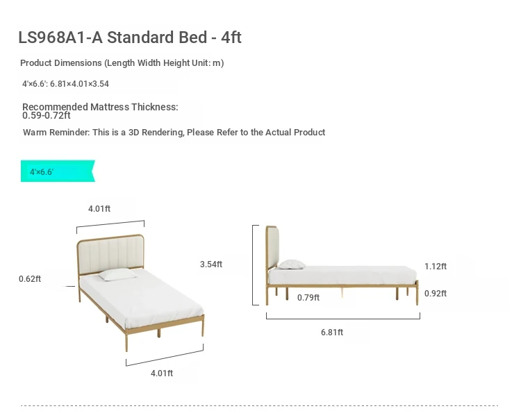Click the 1.12ft dimension label
The width and height of the screenshot is (521, 420).
click(x=436, y=267)
